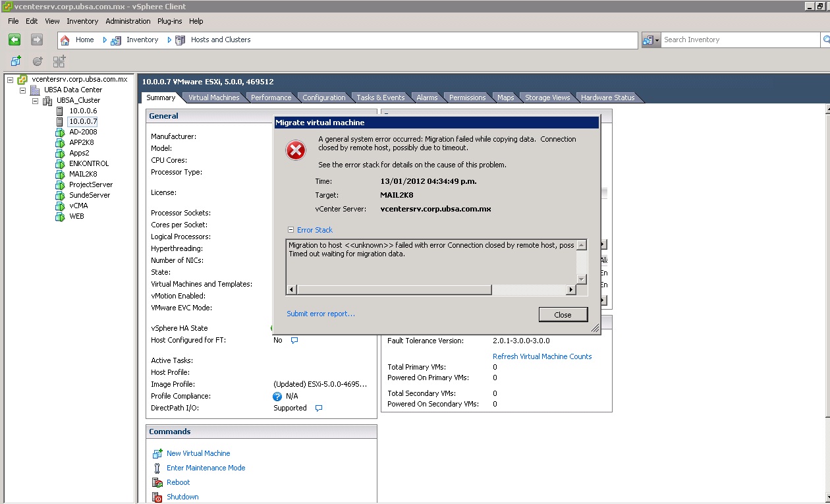This screenshot has height=504, width=830.
Task: Open the search type dropdown beside Search Inventory
Action: pyautogui.click(x=657, y=40)
